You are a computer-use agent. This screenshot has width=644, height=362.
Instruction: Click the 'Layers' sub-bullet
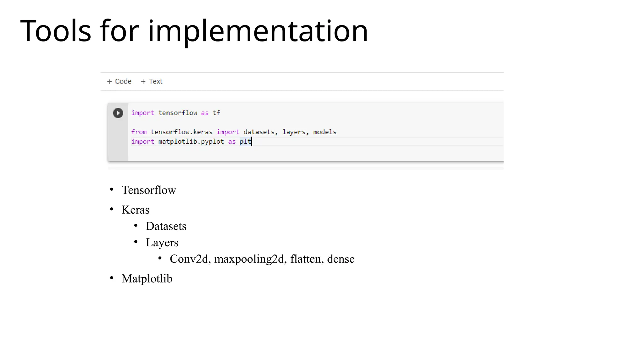click(162, 243)
